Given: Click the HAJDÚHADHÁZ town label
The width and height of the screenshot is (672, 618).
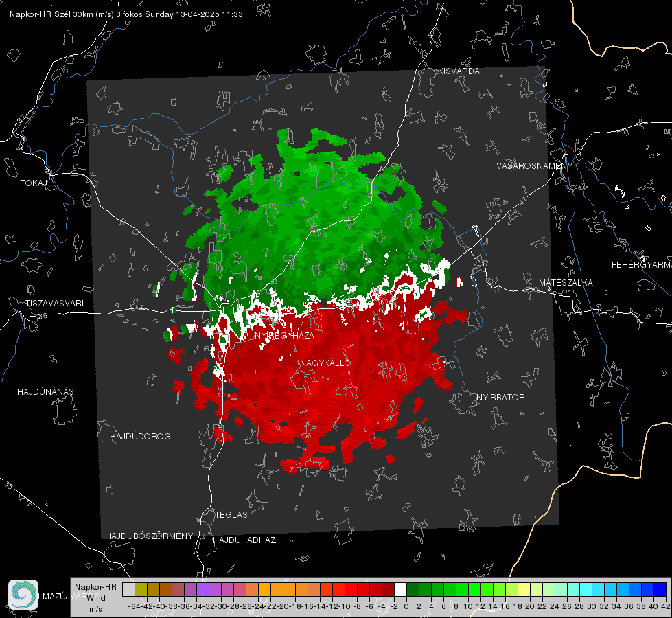Looking at the screenshot, I should tap(244, 540).
